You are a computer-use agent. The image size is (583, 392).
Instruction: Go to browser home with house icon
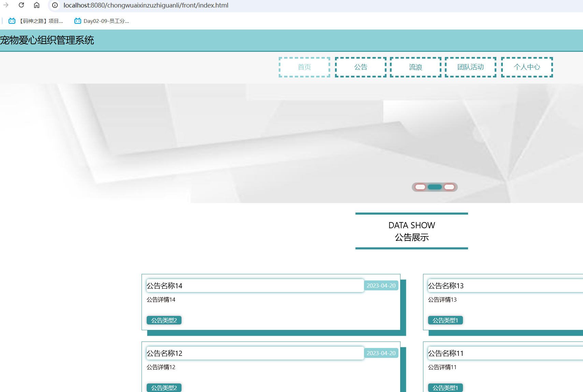[x=37, y=5]
